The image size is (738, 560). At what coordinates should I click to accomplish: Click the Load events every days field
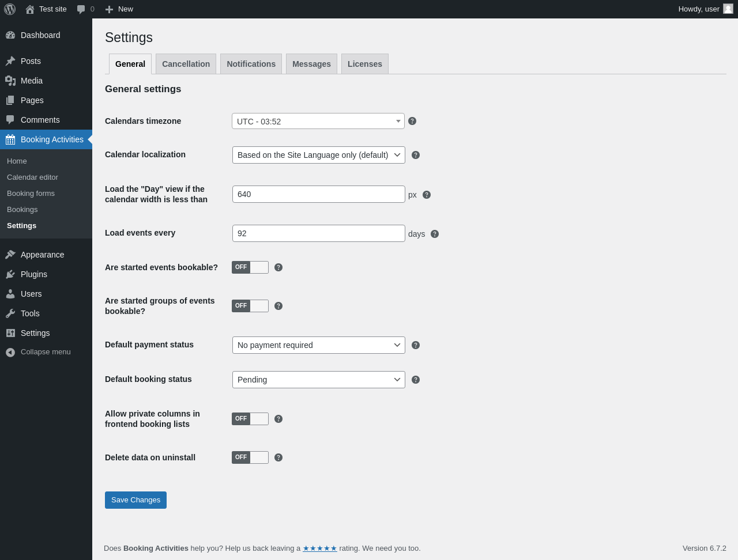[x=319, y=233]
